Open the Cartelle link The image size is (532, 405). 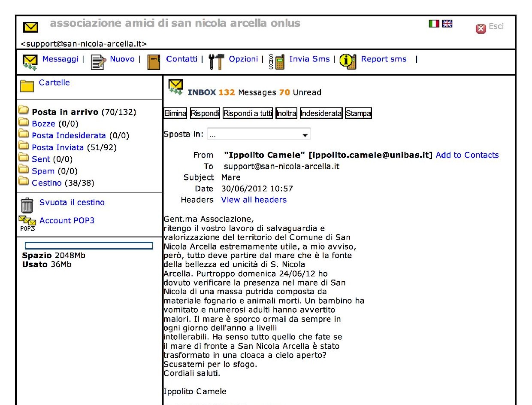(x=54, y=82)
